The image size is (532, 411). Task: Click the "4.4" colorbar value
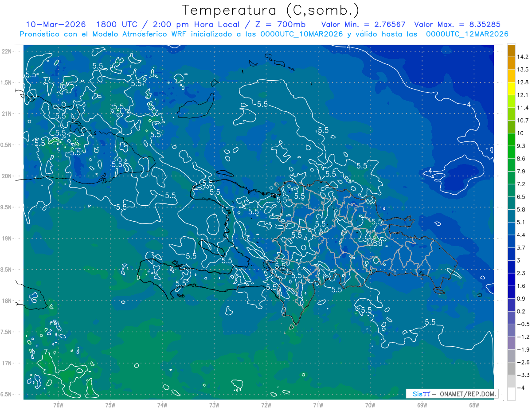click(x=521, y=235)
